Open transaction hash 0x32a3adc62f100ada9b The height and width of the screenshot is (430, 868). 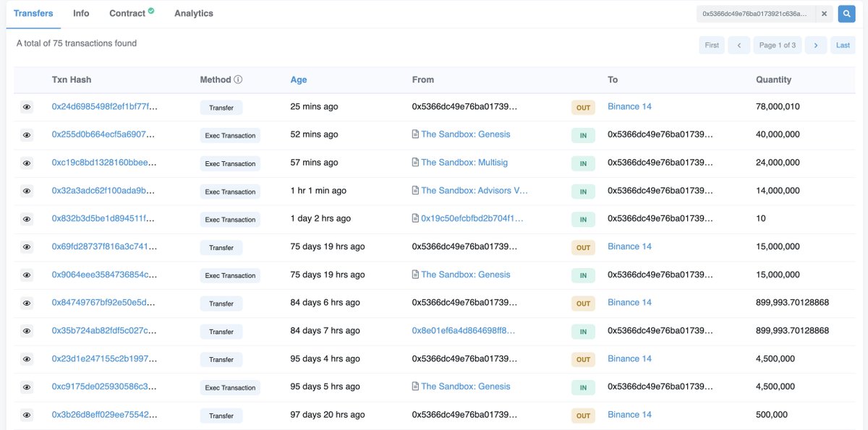point(105,191)
